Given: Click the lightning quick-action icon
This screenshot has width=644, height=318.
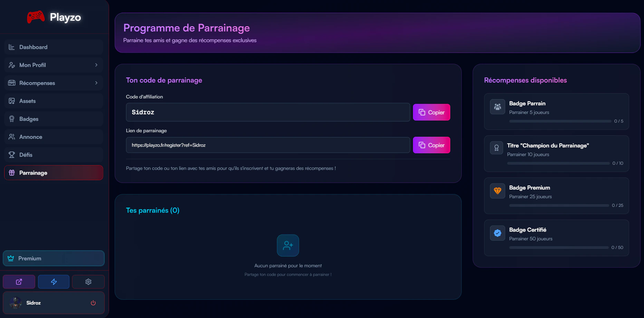Looking at the screenshot, I should tap(54, 281).
